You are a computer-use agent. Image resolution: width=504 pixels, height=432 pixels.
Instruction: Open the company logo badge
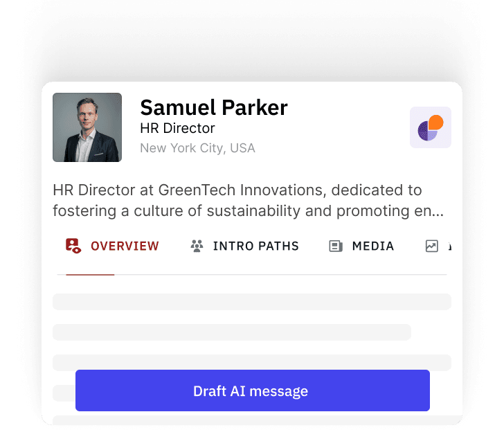(431, 127)
